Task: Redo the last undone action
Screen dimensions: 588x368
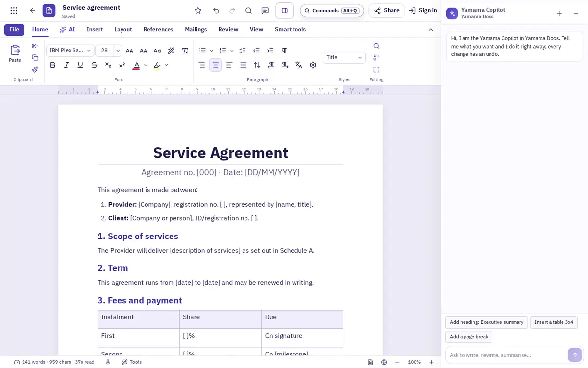Action: tap(232, 10)
